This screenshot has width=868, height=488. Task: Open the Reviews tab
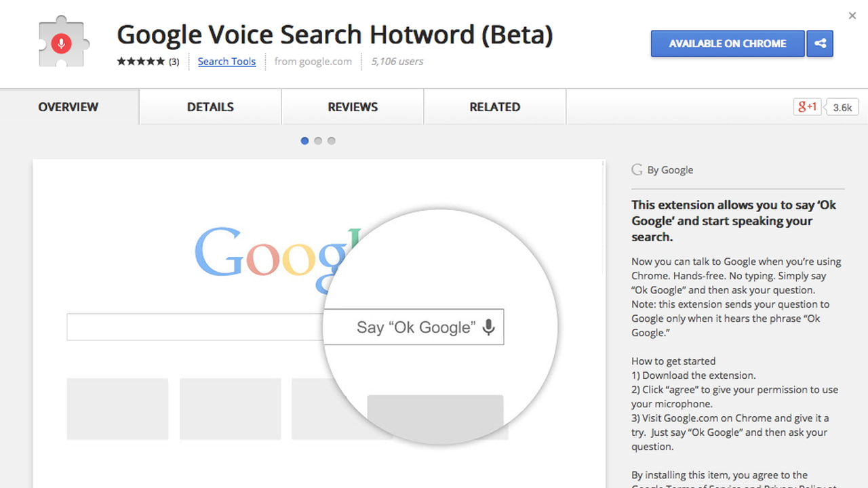point(353,107)
